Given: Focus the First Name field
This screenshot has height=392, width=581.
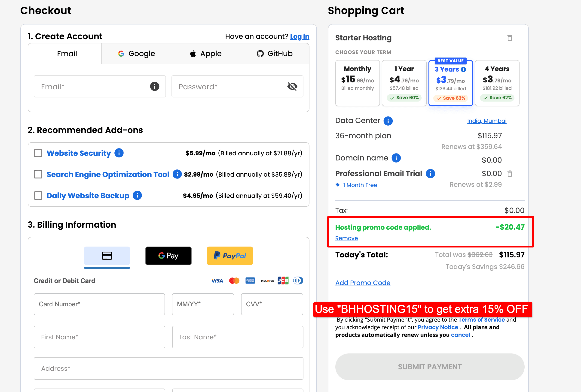Looking at the screenshot, I should pos(100,337).
